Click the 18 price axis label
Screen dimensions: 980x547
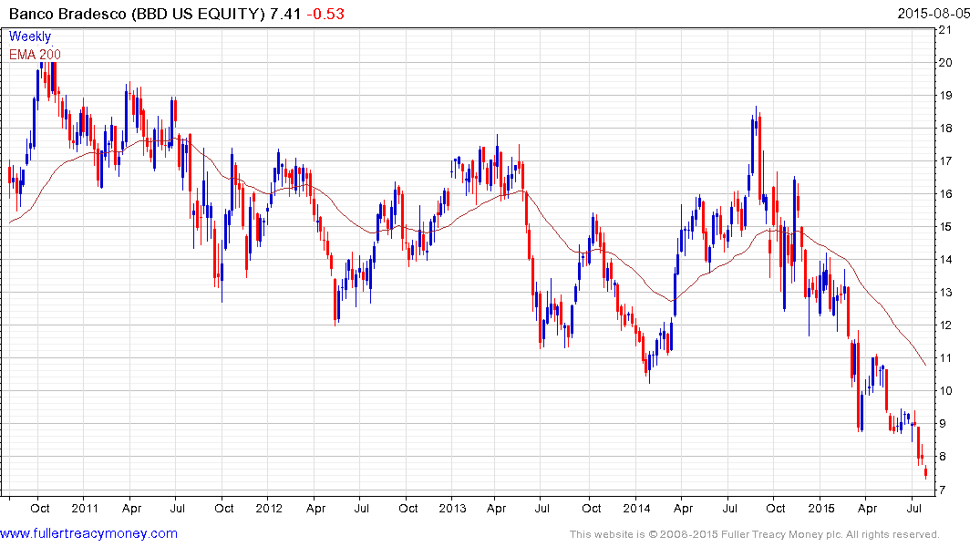pos(945,129)
